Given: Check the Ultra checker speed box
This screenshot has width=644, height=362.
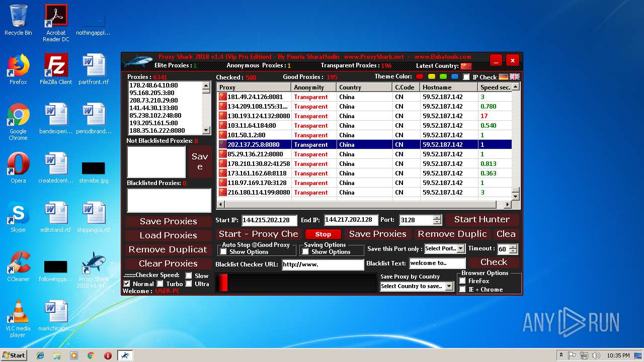Looking at the screenshot, I should click(x=189, y=284).
